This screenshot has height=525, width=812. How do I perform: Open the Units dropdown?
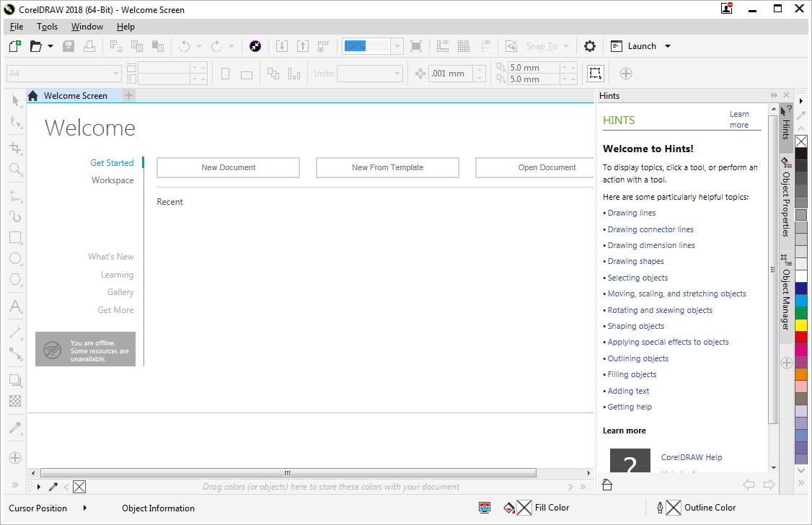tap(397, 74)
